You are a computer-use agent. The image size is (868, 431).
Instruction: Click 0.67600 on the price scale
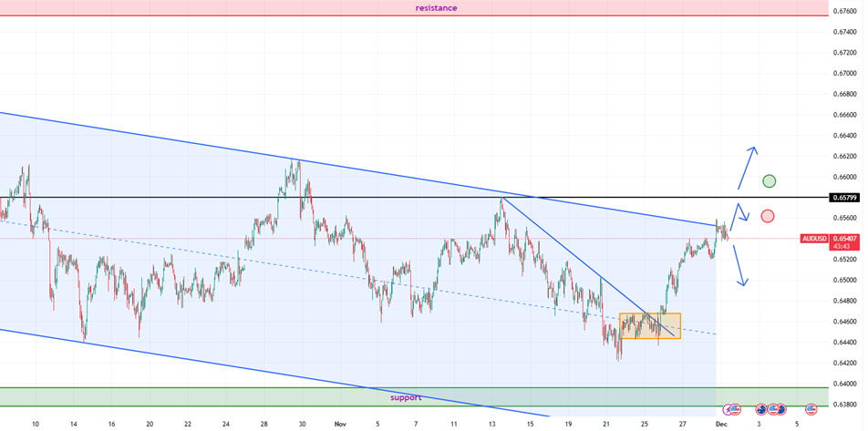coord(843,12)
